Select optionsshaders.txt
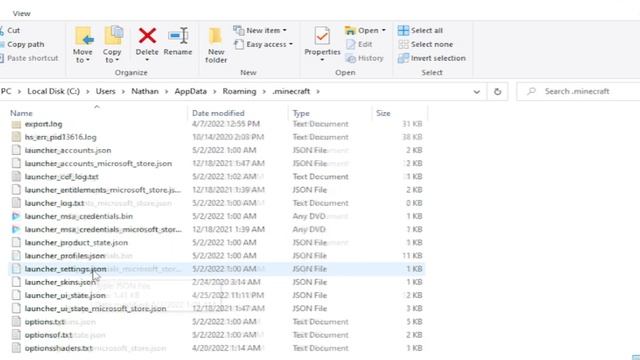 tap(58, 348)
